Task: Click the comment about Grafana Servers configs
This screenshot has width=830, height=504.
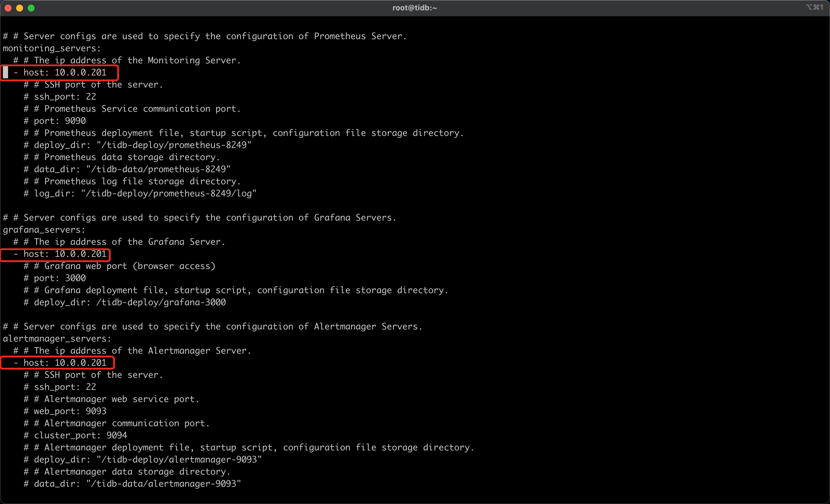Action: pos(199,217)
